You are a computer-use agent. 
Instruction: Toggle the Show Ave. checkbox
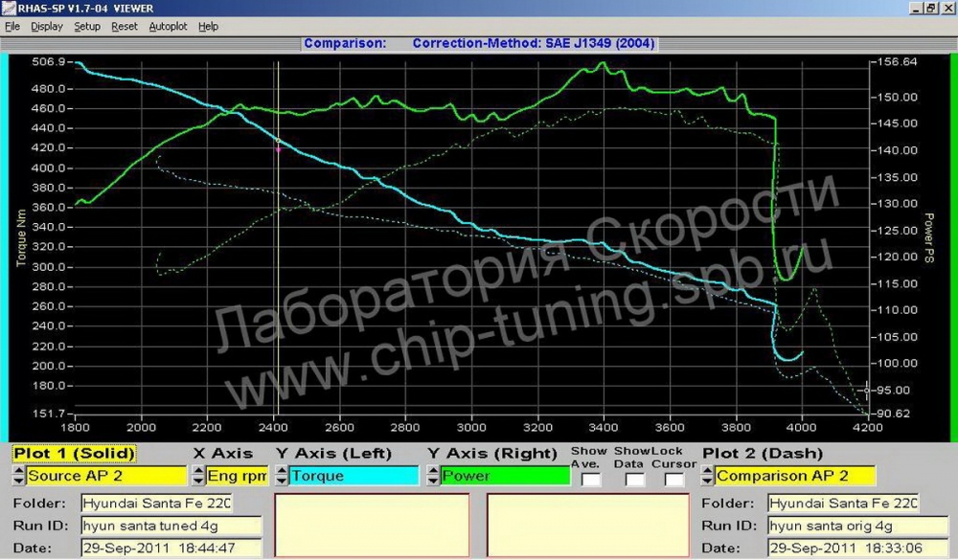(x=590, y=480)
